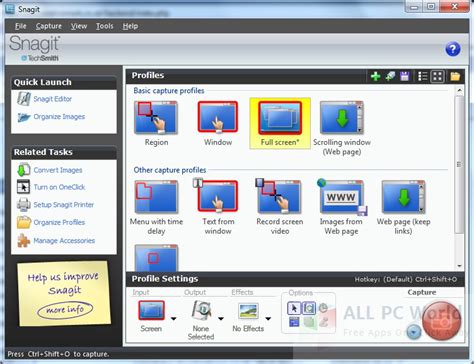Choose the Menu with time delay profile
This screenshot has width=474, height=364.
pyautogui.click(x=156, y=207)
